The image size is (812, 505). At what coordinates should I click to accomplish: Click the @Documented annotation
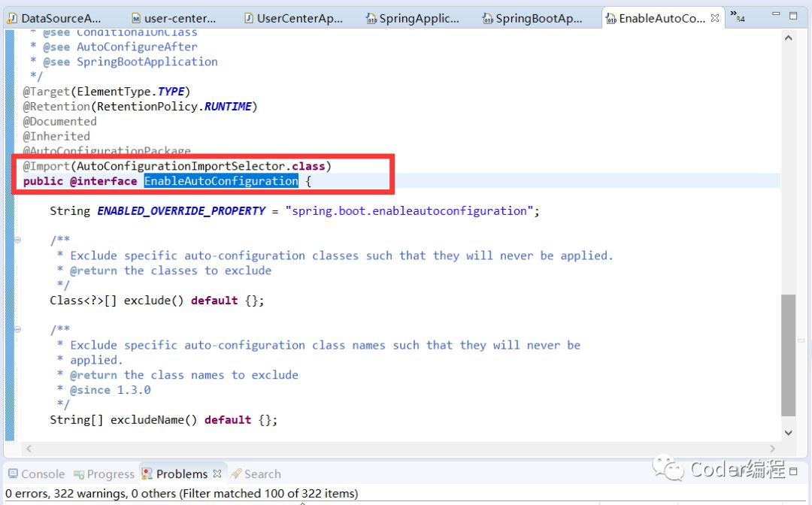[59, 122]
